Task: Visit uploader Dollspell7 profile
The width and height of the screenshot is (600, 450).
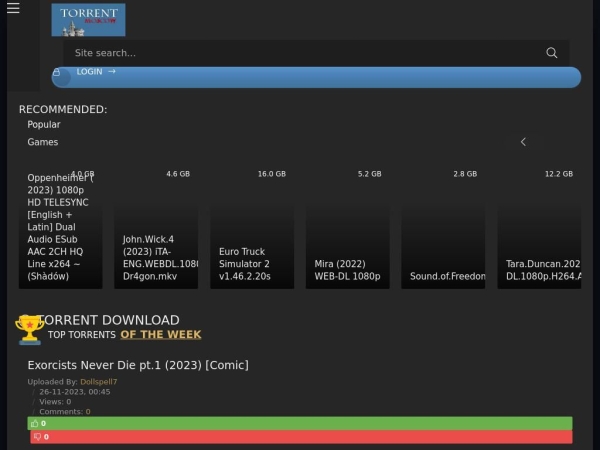Action: coord(99,382)
